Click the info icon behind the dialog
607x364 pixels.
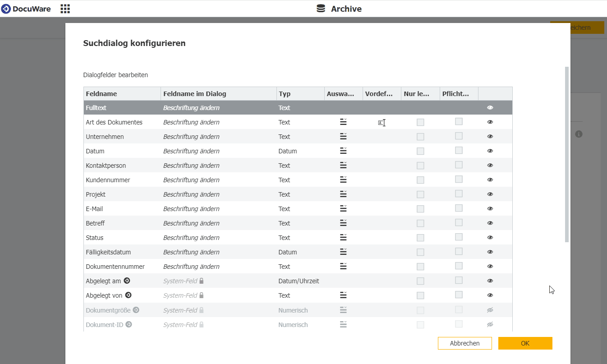point(579,134)
